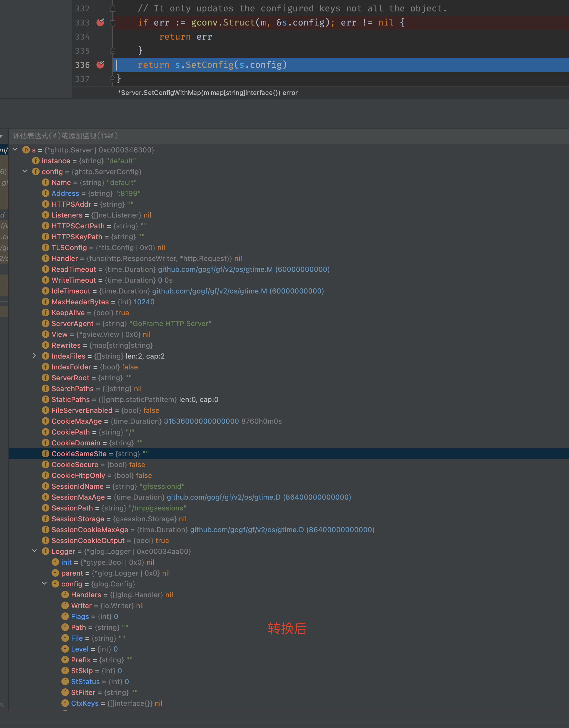Click the fold marker next to closing brace 337
The image size is (569, 728).
pyautogui.click(x=112, y=79)
